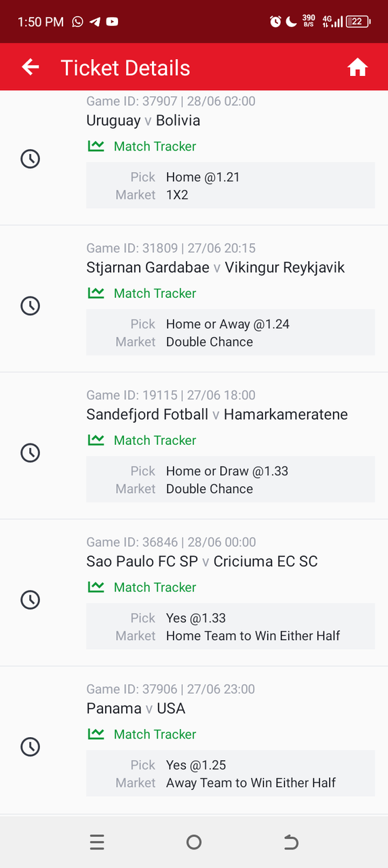
Task: Go to home via the house icon
Action: [357, 67]
